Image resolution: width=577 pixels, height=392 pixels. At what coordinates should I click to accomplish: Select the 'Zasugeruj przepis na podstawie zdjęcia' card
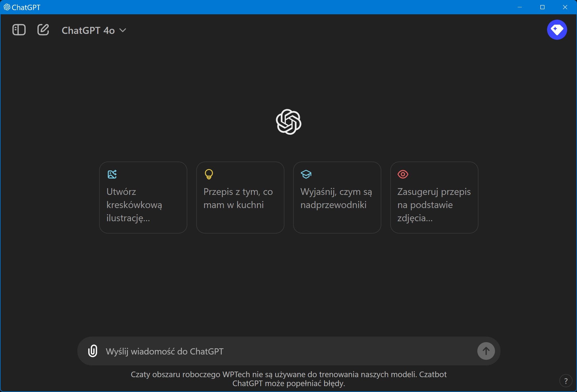(x=434, y=197)
